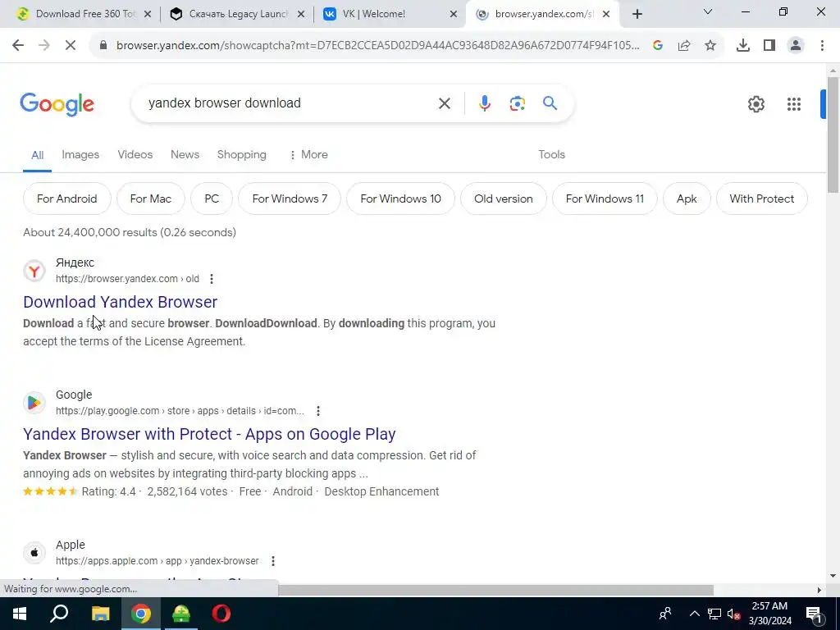The height and width of the screenshot is (630, 840).
Task: Filter results with PC chip
Action: [212, 199]
